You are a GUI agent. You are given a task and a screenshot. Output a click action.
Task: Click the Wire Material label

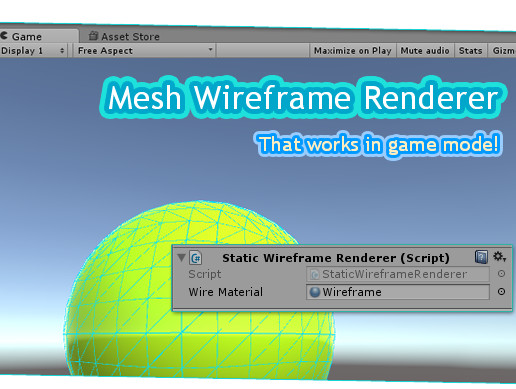click(226, 292)
